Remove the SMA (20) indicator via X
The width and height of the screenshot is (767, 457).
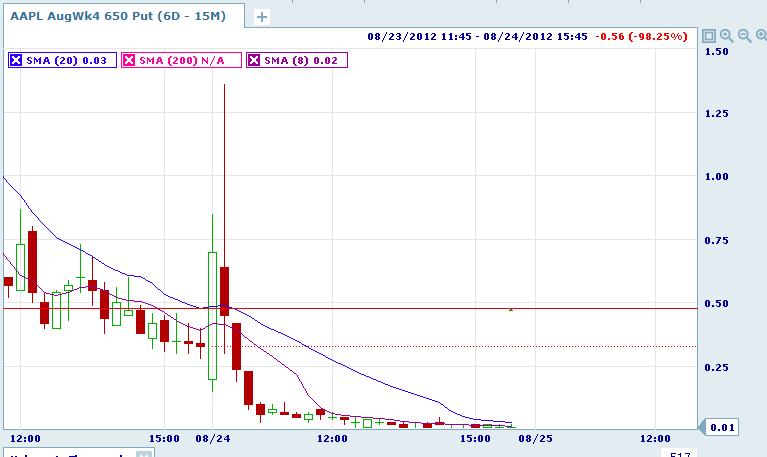15,60
